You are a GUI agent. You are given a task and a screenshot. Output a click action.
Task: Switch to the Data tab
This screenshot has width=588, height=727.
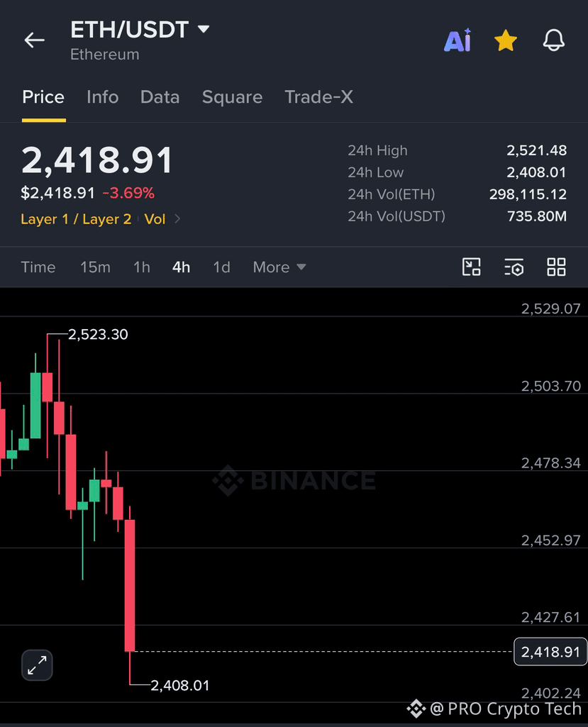160,97
